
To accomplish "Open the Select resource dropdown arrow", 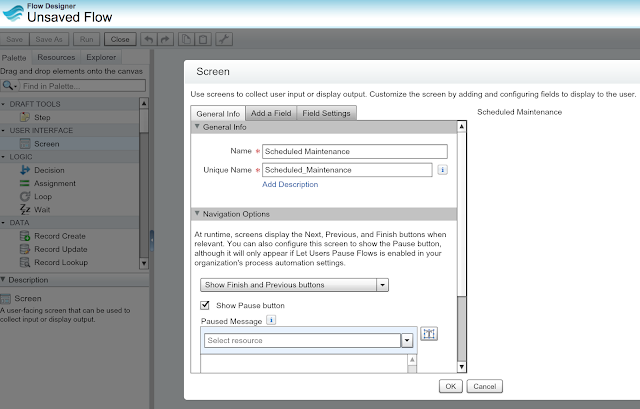I will (x=407, y=340).
